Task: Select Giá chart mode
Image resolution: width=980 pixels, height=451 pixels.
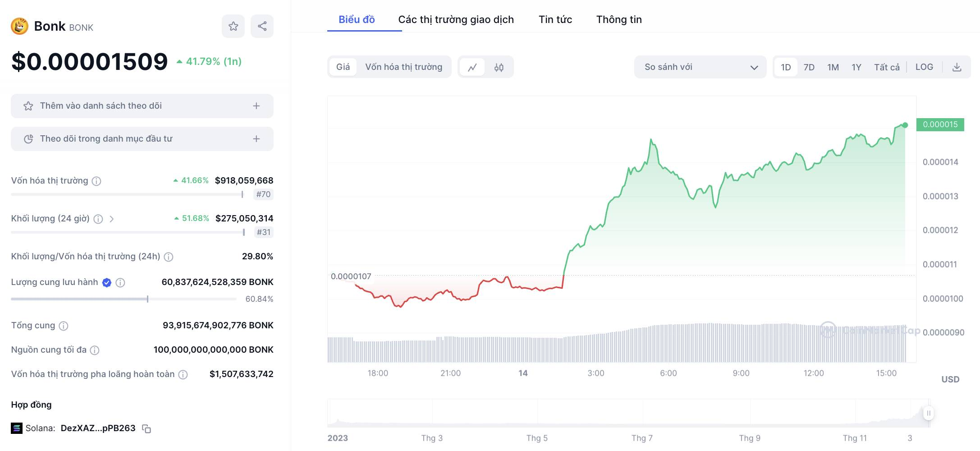Action: [x=343, y=67]
